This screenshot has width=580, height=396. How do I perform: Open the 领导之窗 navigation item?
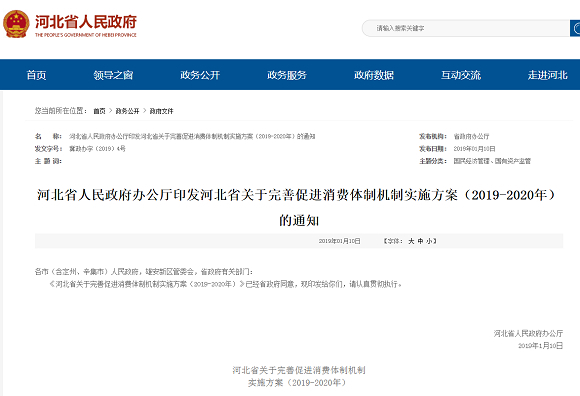pyautogui.click(x=113, y=75)
